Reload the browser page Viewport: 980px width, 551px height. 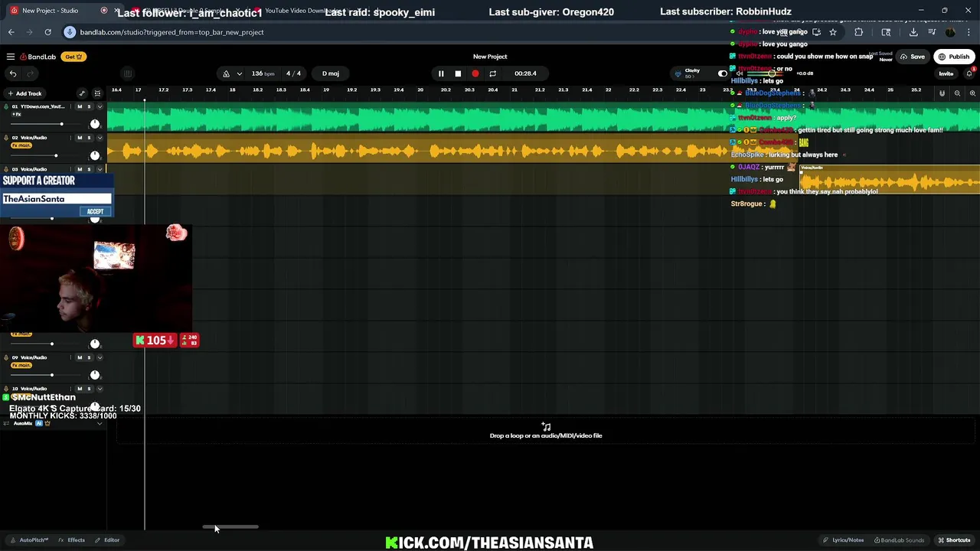click(x=47, y=32)
